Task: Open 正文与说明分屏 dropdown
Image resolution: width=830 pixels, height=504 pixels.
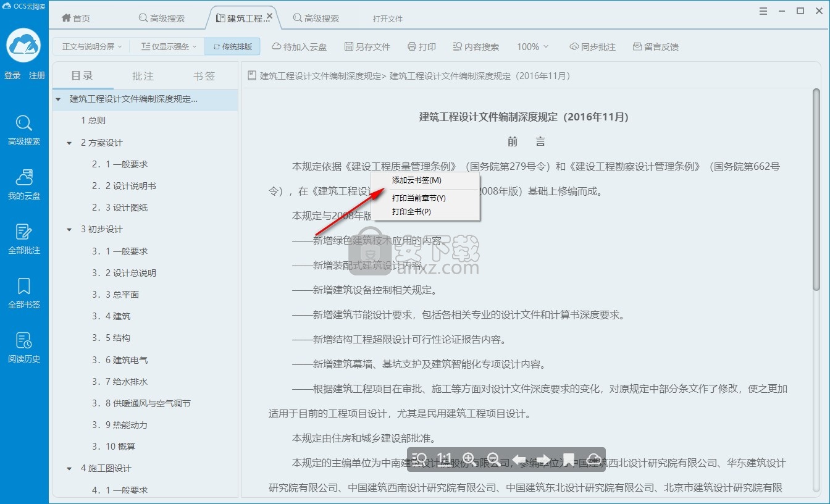Action: (91, 47)
